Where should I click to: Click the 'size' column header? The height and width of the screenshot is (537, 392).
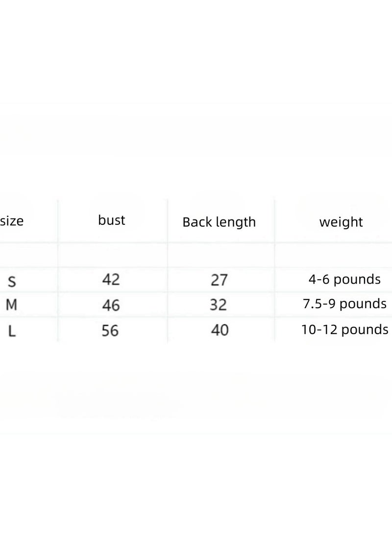(12, 221)
